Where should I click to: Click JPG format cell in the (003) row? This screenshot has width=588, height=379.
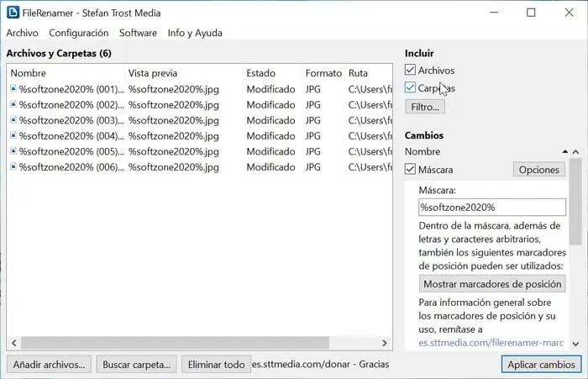(313, 120)
